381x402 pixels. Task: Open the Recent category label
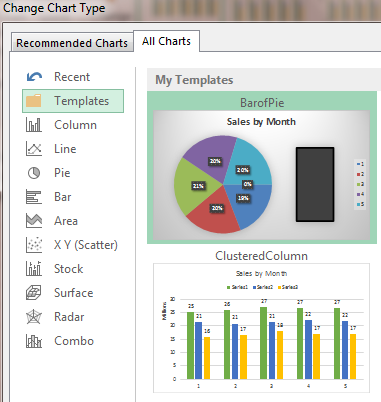[72, 77]
